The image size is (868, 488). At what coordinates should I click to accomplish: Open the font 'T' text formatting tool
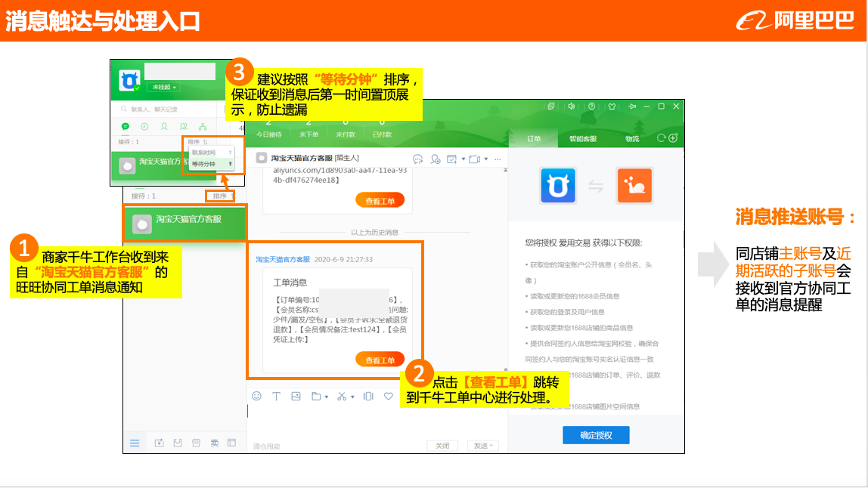[276, 396]
